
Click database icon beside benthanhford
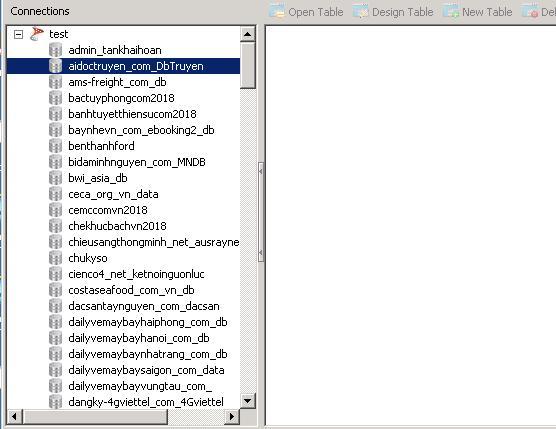tap(55, 146)
